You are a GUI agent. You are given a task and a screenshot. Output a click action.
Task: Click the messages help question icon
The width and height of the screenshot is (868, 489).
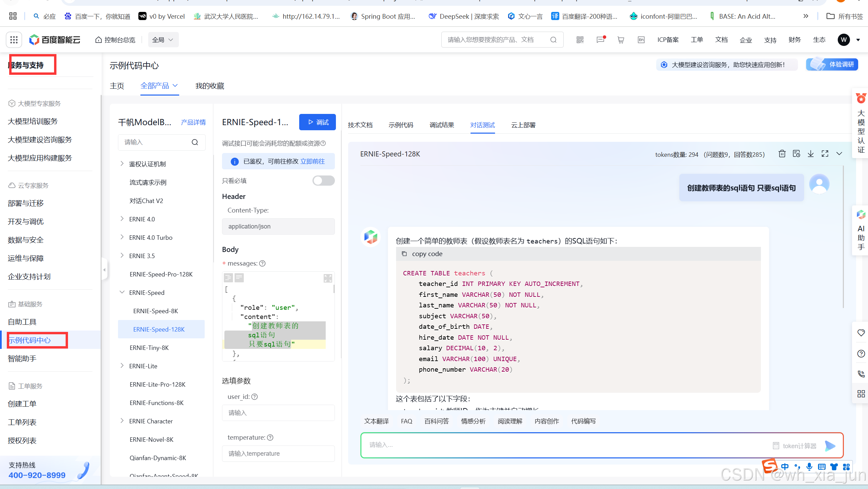point(262,263)
